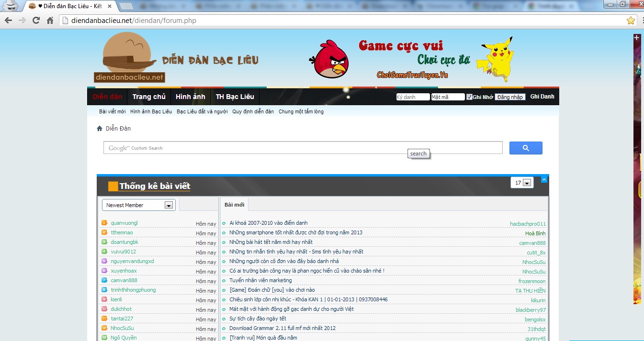Click the browser forward arrow
Screen dimensions: 644x341
pos(22,21)
